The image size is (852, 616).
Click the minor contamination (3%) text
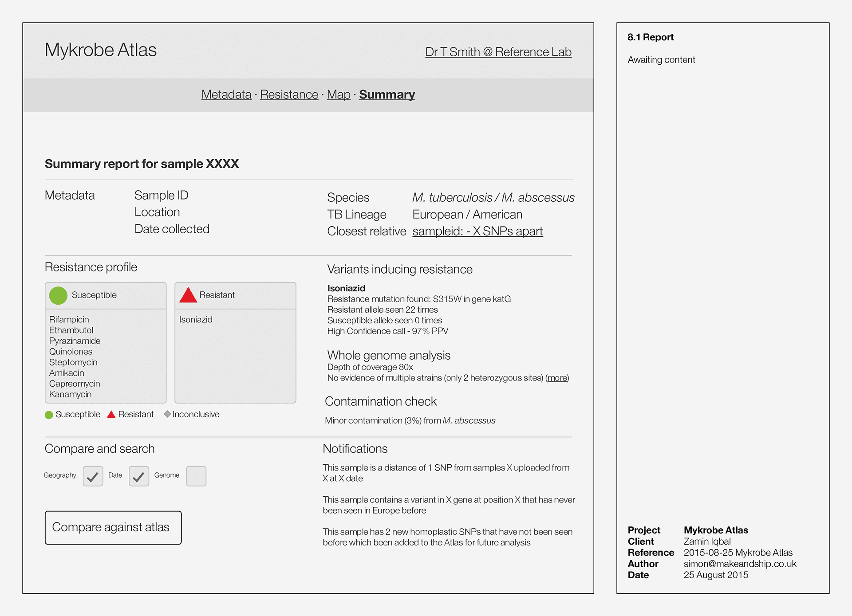[410, 420]
